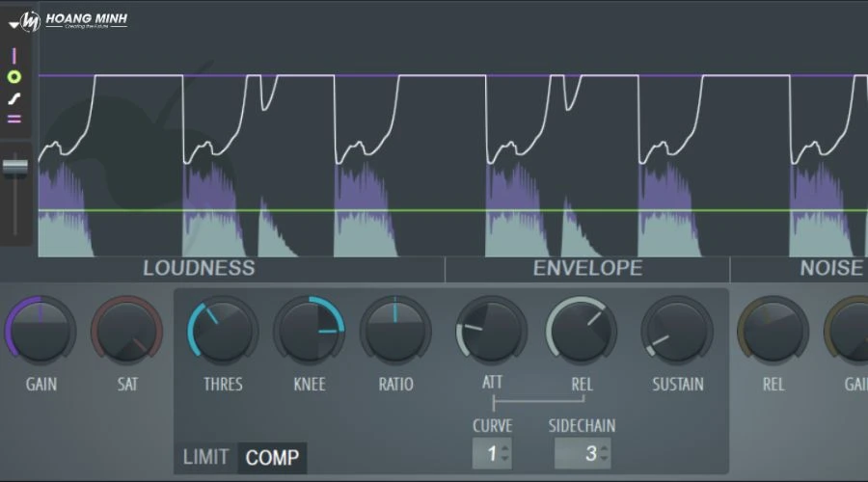Click the RATIO knob

pos(395,331)
